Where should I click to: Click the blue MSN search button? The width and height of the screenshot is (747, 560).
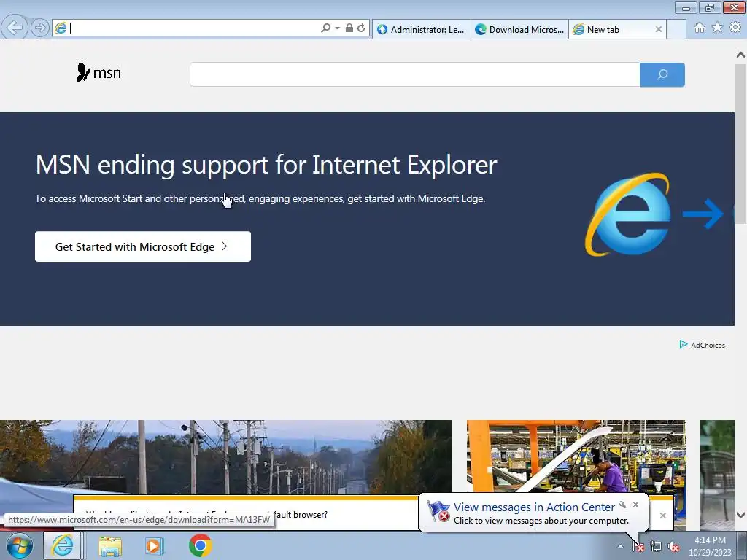click(662, 75)
